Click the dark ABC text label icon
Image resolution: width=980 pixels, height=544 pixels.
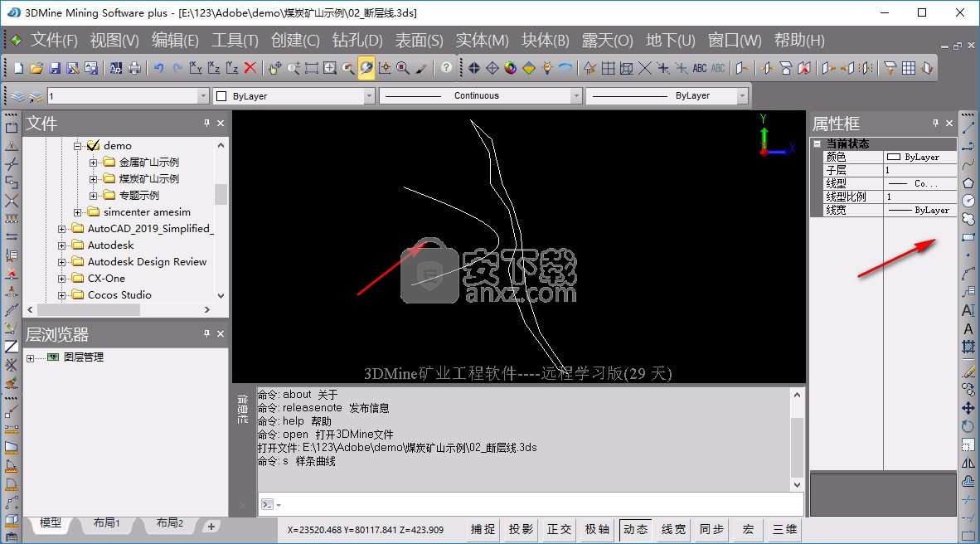[x=700, y=68]
